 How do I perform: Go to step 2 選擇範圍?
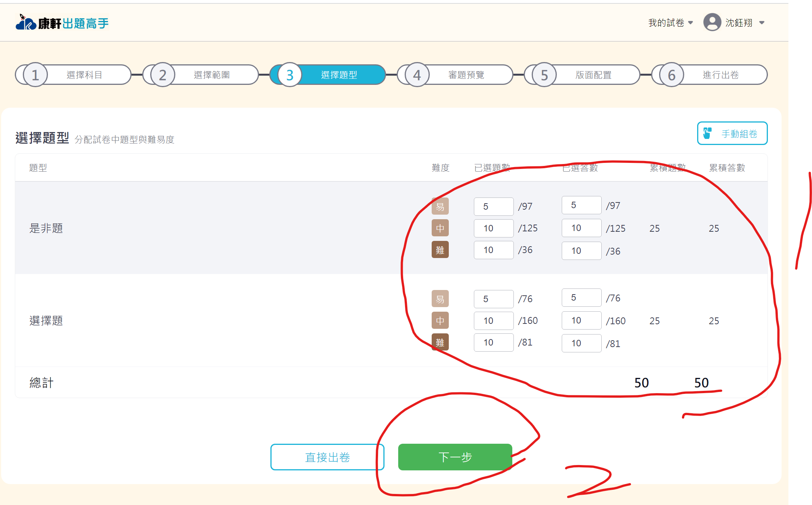tap(201, 75)
